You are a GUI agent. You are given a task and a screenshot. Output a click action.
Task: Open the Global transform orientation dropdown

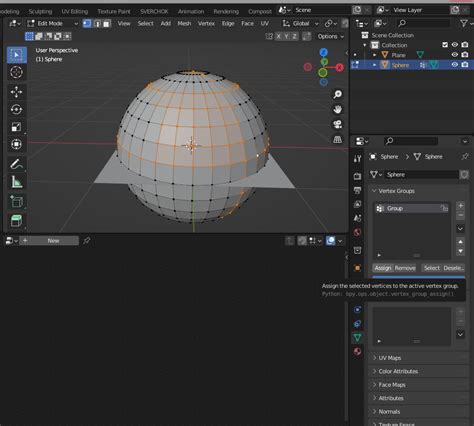pyautogui.click(x=300, y=24)
